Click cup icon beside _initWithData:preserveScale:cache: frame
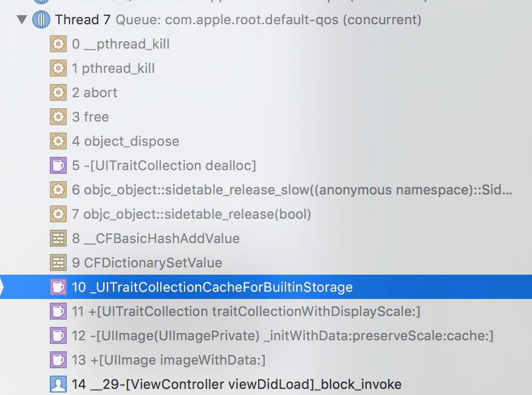This screenshot has width=532, height=395. tap(58, 335)
